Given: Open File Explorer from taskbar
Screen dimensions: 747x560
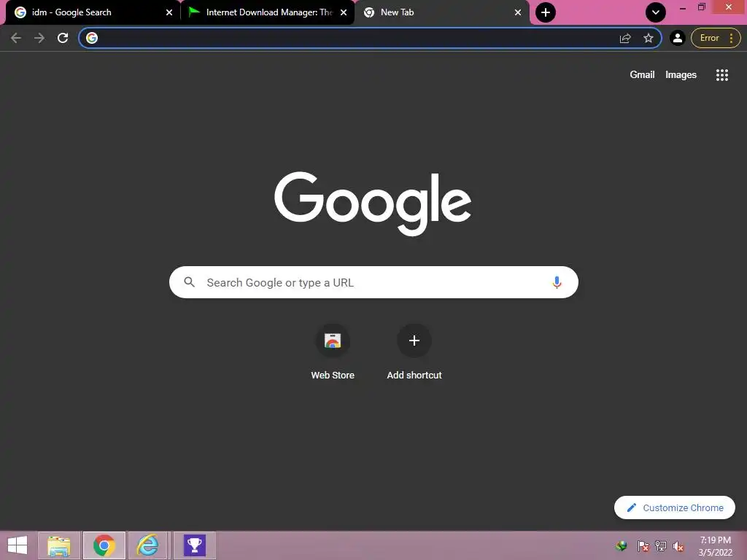Looking at the screenshot, I should tap(59, 545).
